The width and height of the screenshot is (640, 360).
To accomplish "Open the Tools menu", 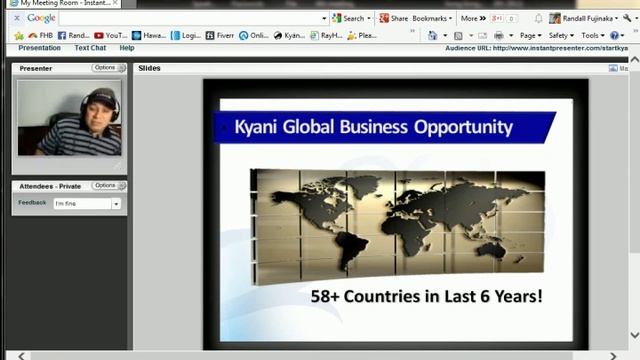I will tap(593, 36).
